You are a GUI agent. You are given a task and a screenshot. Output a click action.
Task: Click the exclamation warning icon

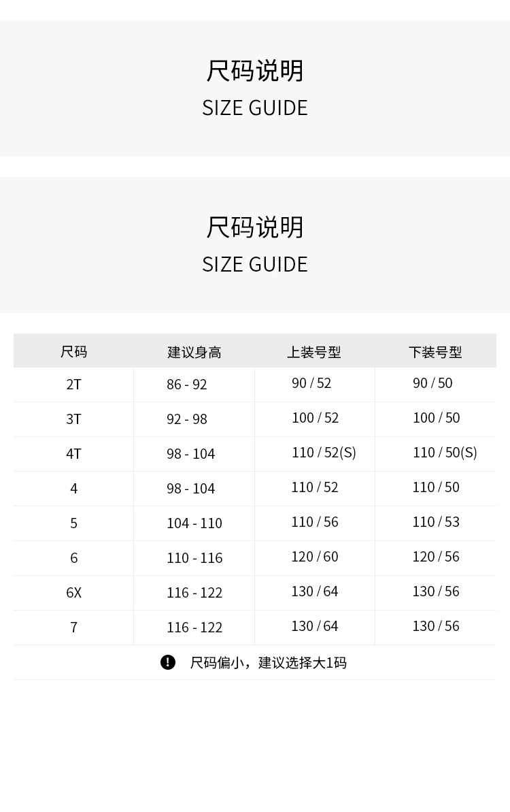(168, 662)
